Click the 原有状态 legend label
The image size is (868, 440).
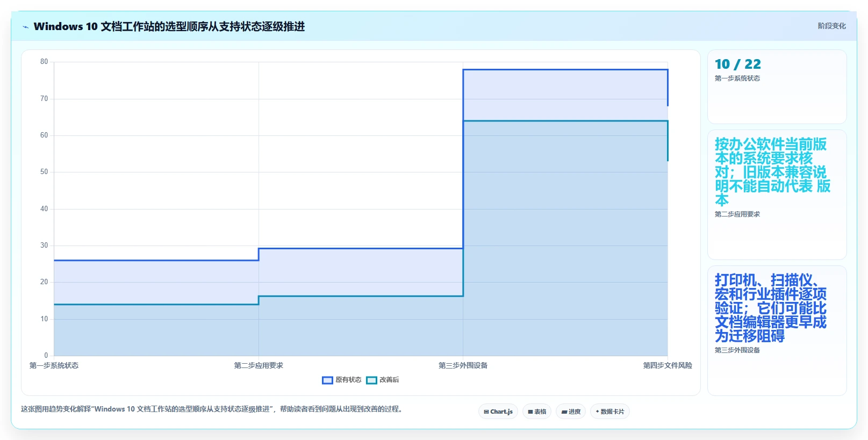click(x=348, y=380)
